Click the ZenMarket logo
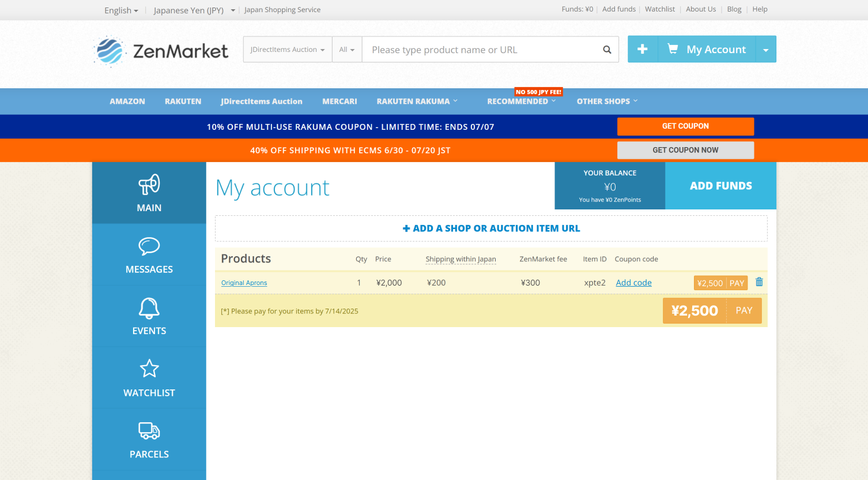868x480 pixels. pyautogui.click(x=161, y=51)
